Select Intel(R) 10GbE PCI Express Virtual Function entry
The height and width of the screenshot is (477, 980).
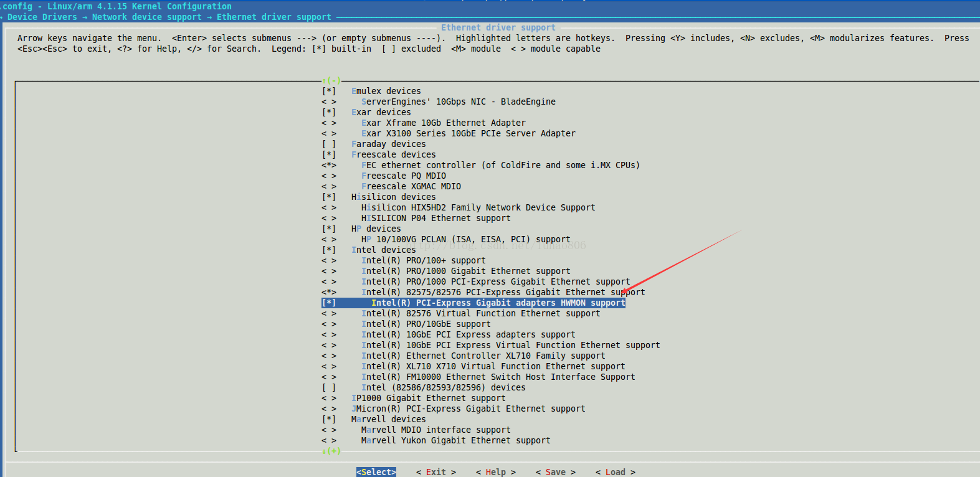click(x=511, y=345)
